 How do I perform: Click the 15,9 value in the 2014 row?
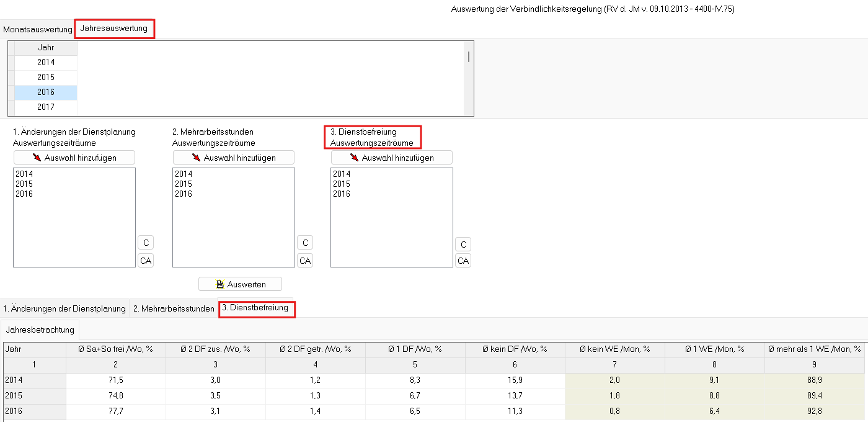(515, 380)
